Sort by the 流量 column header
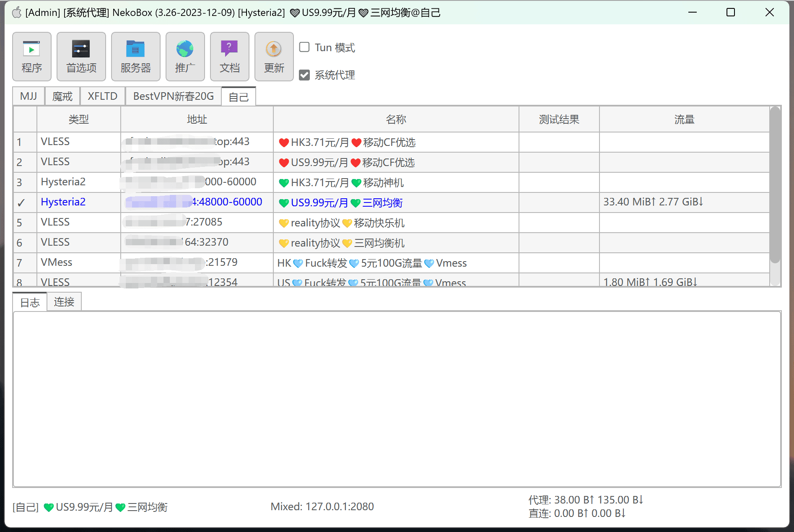Screen dimensions: 794x532 (685, 119)
